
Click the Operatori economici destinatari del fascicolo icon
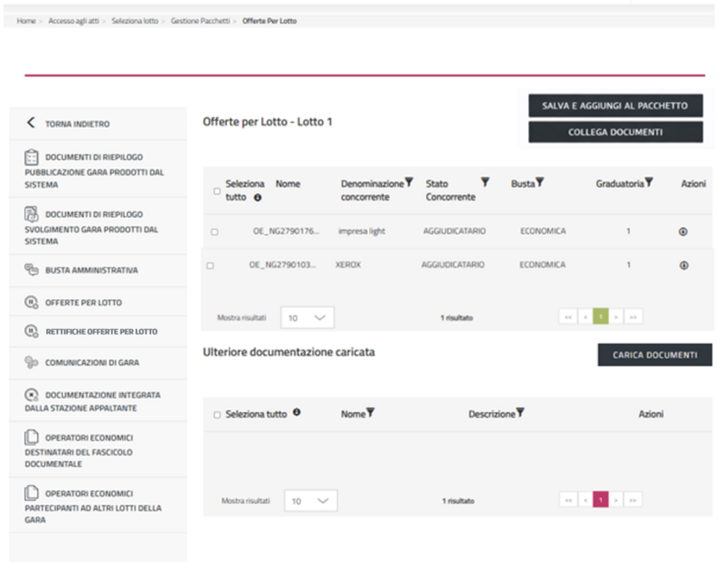tap(31, 438)
